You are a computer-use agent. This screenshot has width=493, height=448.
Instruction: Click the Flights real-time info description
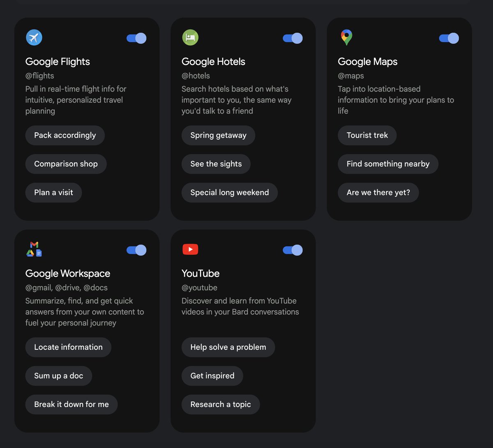(x=76, y=100)
